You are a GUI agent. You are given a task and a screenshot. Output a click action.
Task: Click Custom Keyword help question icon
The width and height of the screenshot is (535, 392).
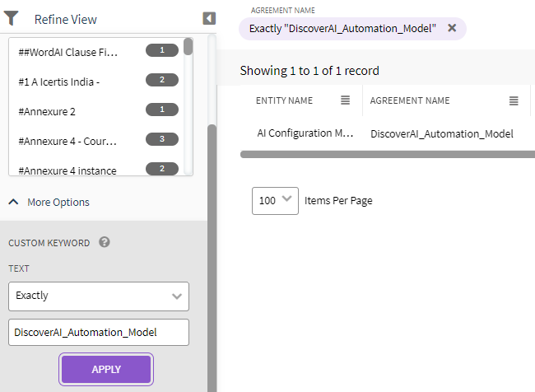pyautogui.click(x=105, y=242)
